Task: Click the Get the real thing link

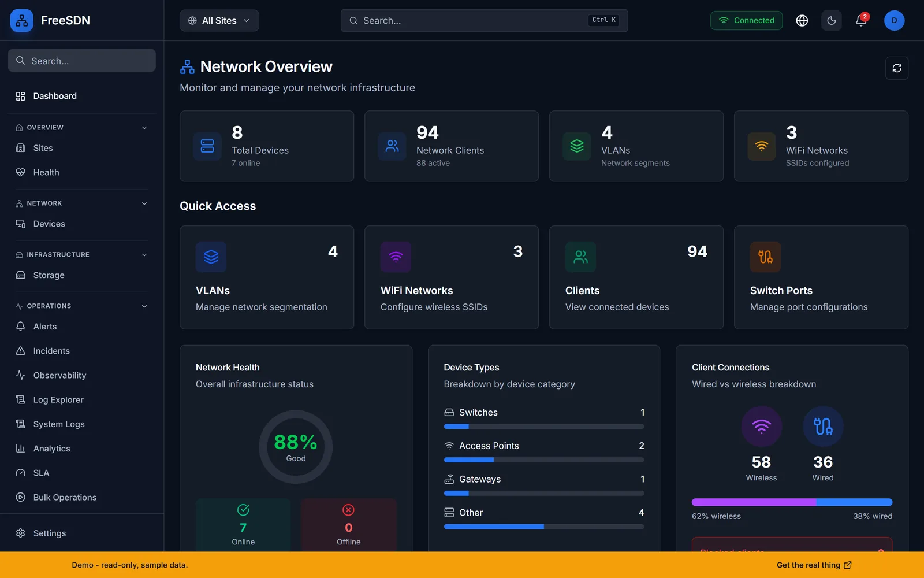Action: tap(814, 565)
